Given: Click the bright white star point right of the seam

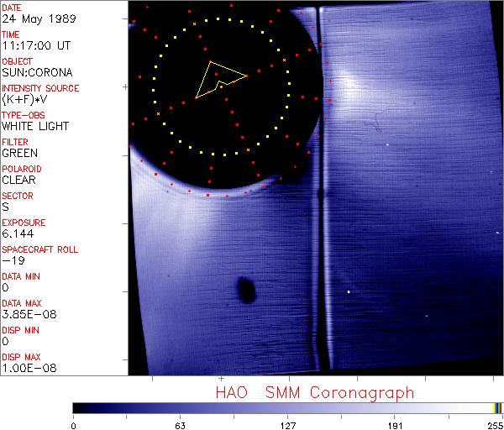Looking at the screenshot, I should (349, 292).
